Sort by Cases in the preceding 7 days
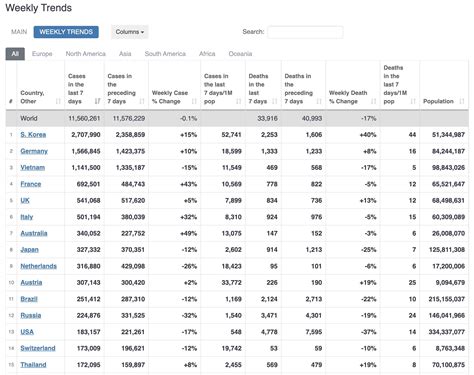 click(142, 101)
